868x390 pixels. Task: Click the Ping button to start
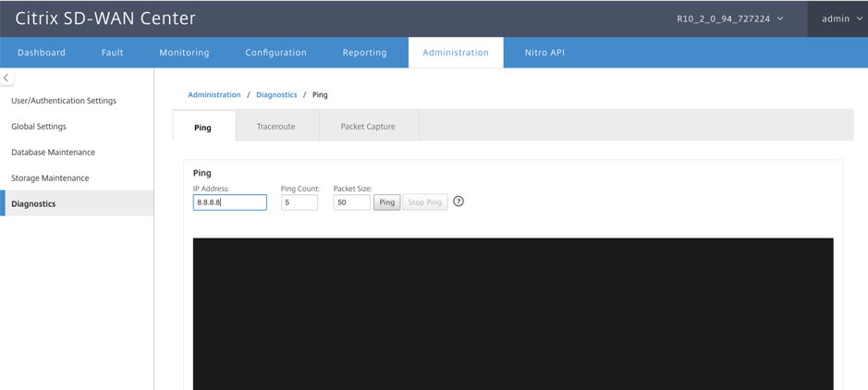[x=387, y=202]
